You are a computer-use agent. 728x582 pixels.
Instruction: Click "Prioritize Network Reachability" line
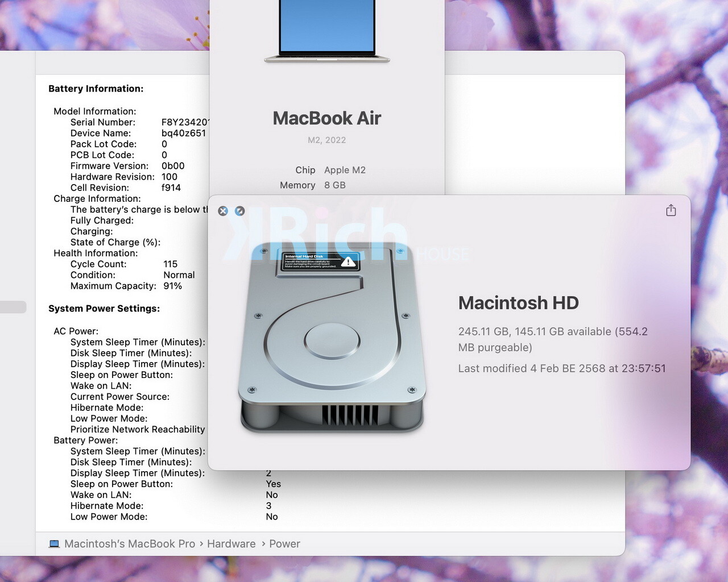[x=138, y=430]
